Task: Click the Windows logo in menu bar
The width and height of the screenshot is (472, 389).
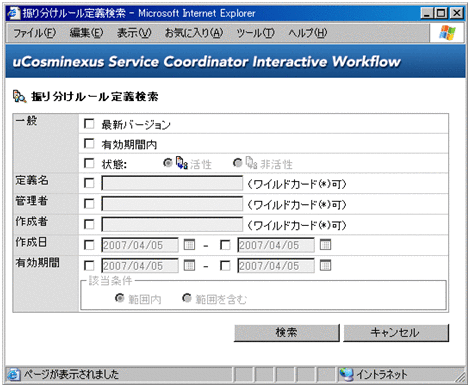Action: coord(447,33)
